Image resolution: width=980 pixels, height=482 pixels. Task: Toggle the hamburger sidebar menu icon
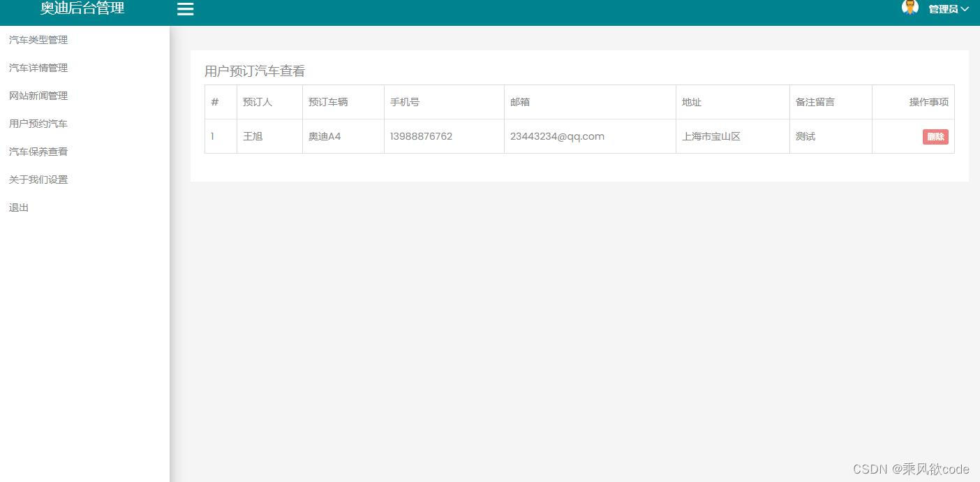click(x=185, y=9)
